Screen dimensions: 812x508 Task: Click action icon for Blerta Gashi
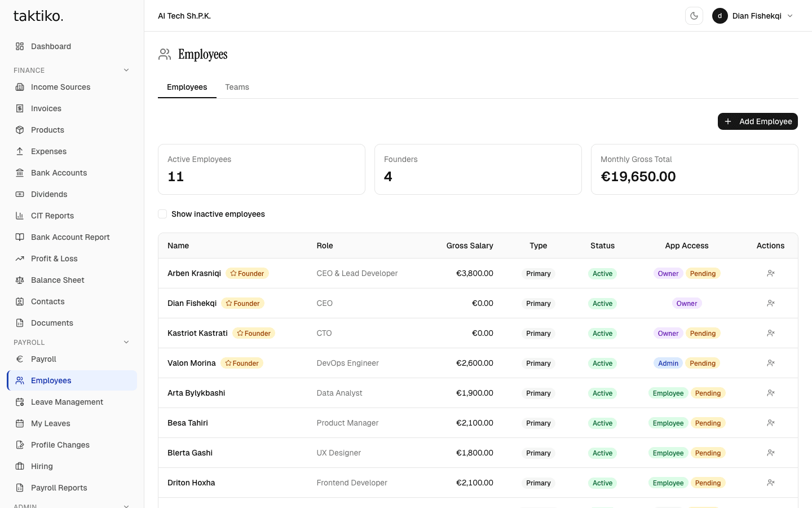tap(770, 453)
